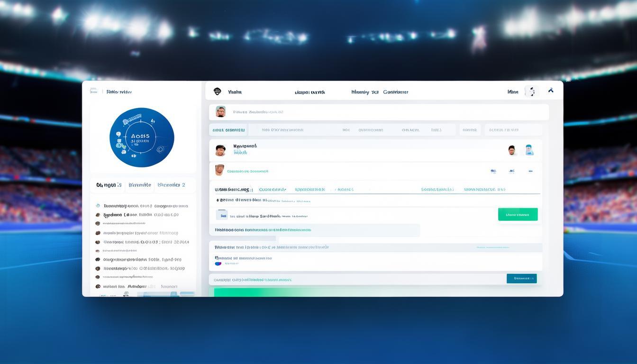Click the avatar in the first list row
Image resolution: width=637 pixels, height=364 pixels.
point(220,111)
